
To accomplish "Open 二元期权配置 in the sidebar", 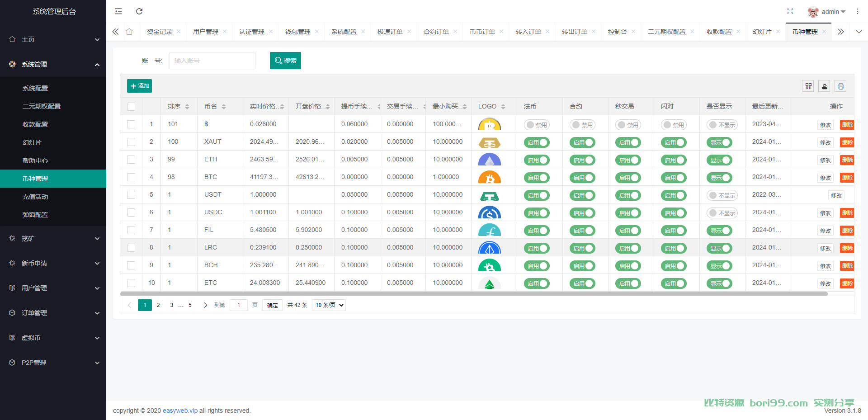I will coord(53,106).
